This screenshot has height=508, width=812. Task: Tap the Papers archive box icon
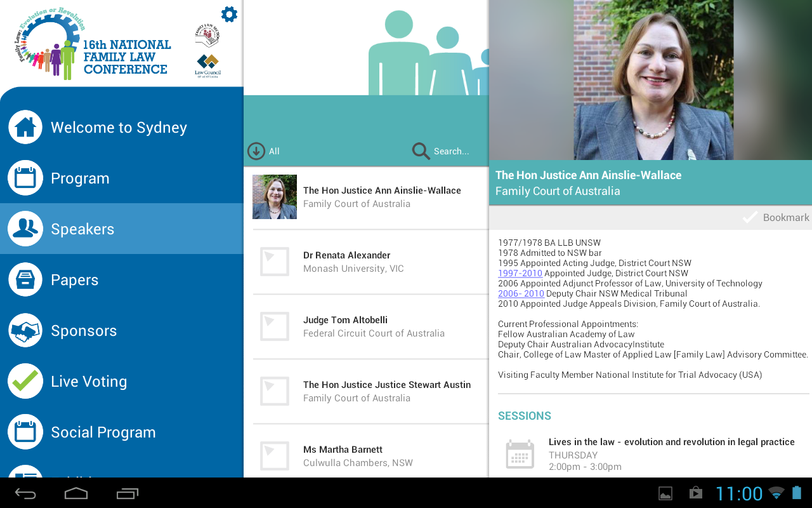tap(25, 279)
